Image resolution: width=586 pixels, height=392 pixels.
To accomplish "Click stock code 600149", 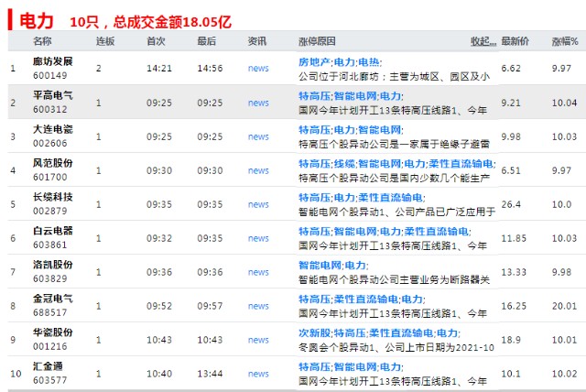I will click(50, 75).
